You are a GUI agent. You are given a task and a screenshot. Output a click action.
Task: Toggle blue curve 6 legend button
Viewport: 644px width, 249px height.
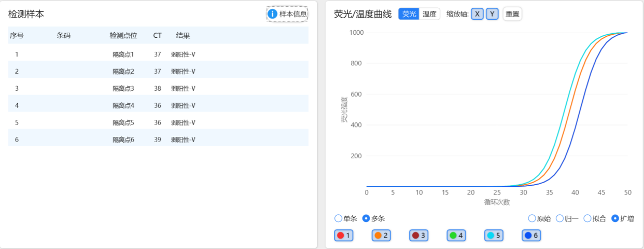point(531,236)
